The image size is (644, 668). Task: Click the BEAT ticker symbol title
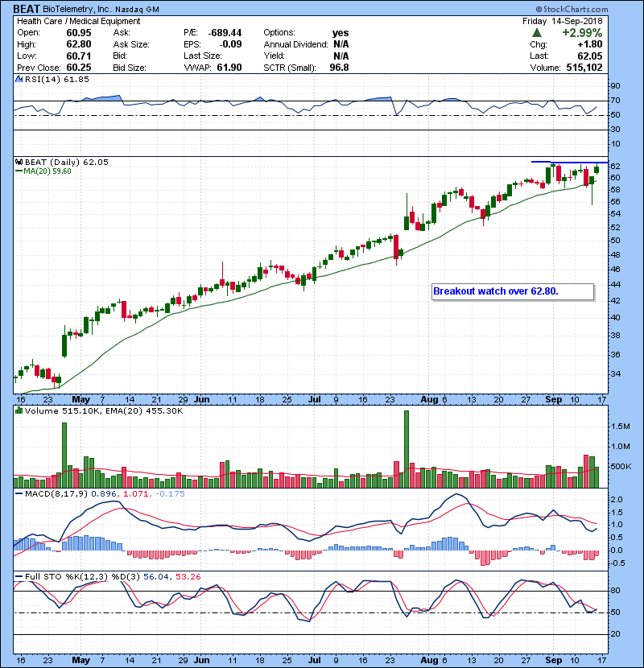pyautogui.click(x=27, y=9)
